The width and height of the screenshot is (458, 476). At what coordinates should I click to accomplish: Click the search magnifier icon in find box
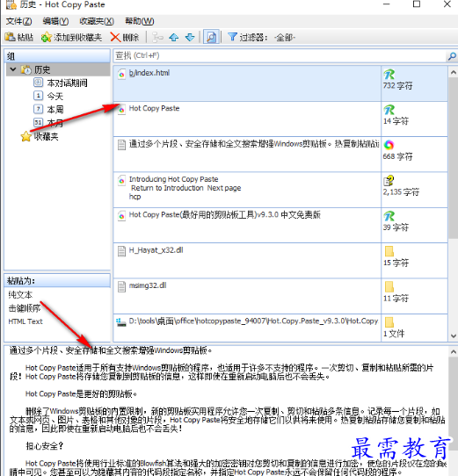(452, 56)
